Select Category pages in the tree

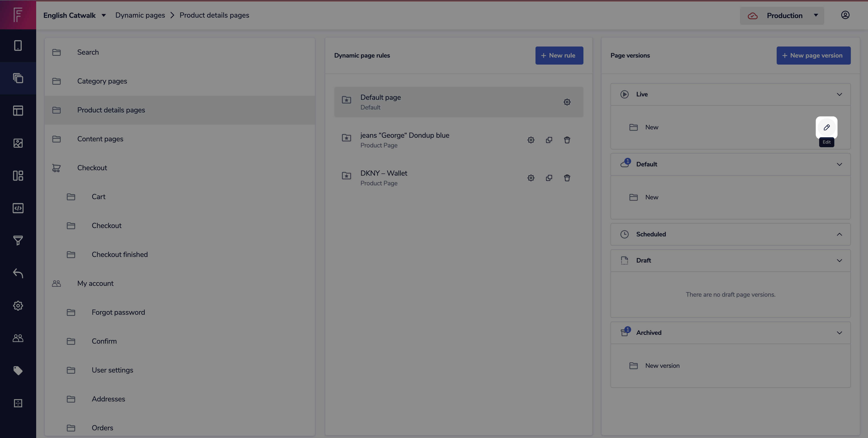point(102,81)
